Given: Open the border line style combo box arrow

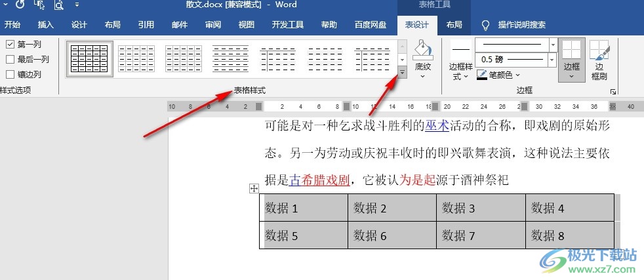Looking at the screenshot, I should (553, 45).
